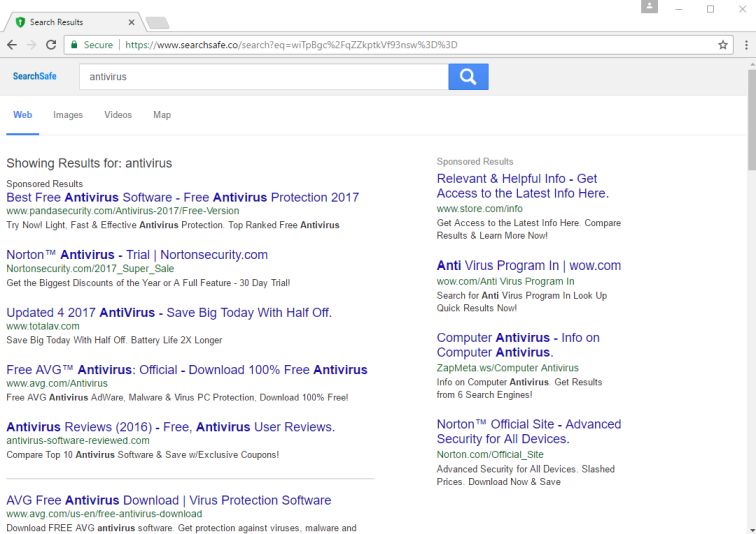
Task: Click wow.com/Anti Virus Program In URL
Action: 505,281
